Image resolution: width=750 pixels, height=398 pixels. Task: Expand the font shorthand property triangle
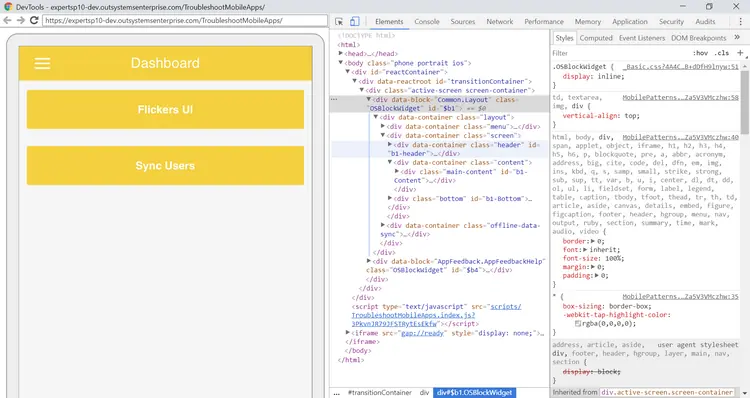(x=585, y=250)
